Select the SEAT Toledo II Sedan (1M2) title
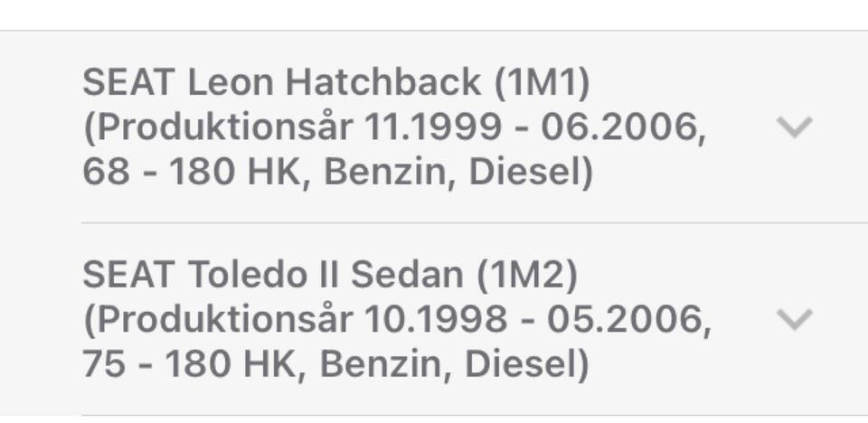This screenshot has height=423, width=868. pos(329,275)
